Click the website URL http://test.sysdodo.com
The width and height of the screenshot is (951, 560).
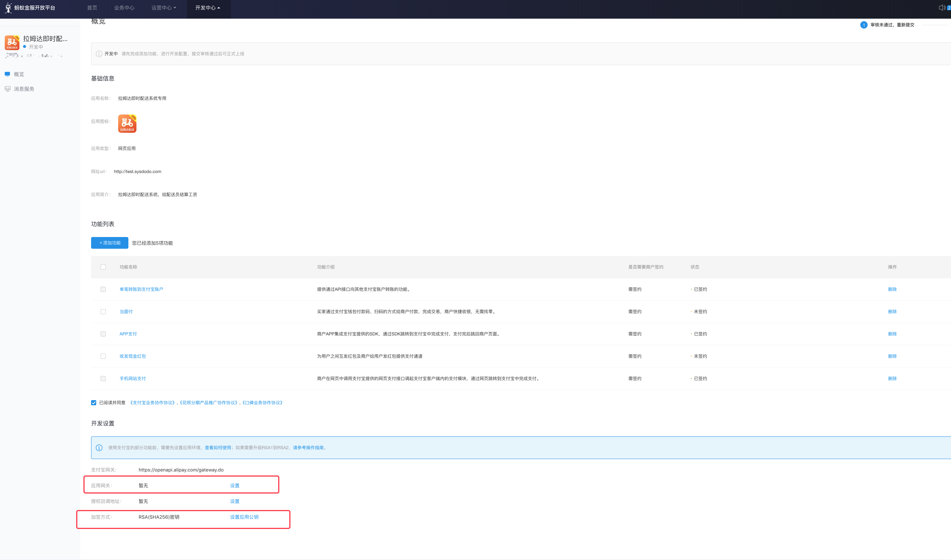click(x=138, y=171)
